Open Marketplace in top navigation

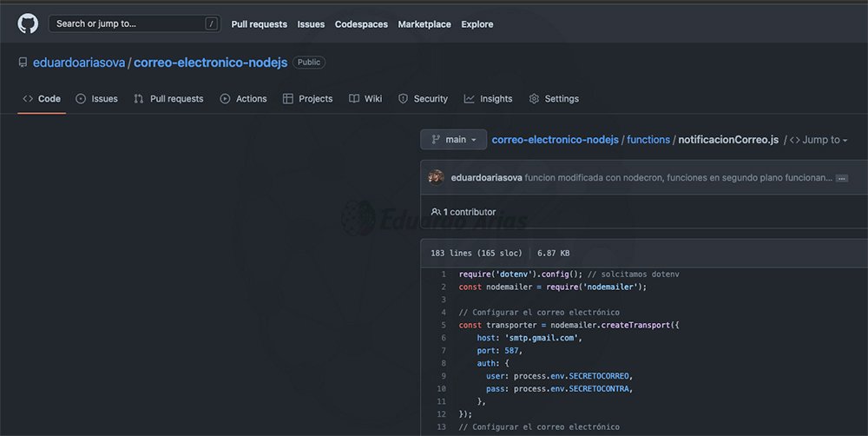[424, 24]
